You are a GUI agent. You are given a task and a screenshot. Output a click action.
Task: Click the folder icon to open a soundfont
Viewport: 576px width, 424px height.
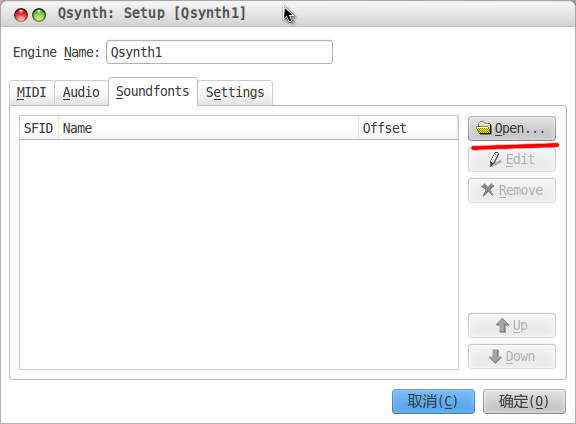point(483,129)
